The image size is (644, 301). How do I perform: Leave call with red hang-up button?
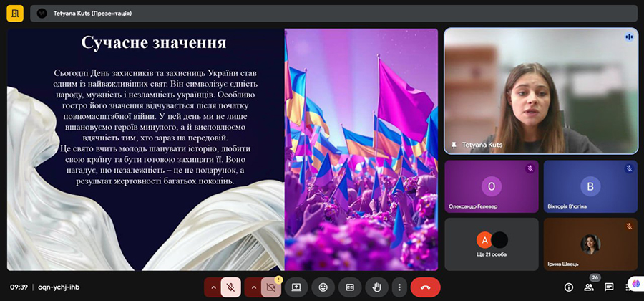(x=426, y=287)
